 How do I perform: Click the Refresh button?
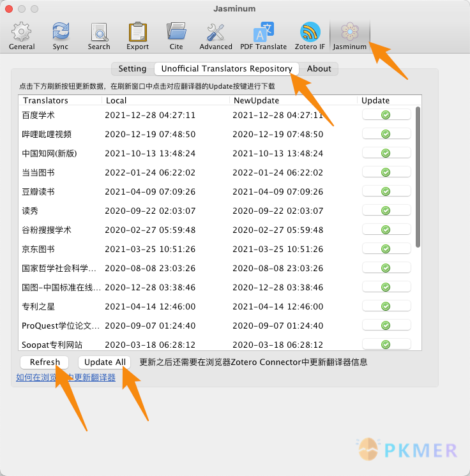(x=45, y=362)
